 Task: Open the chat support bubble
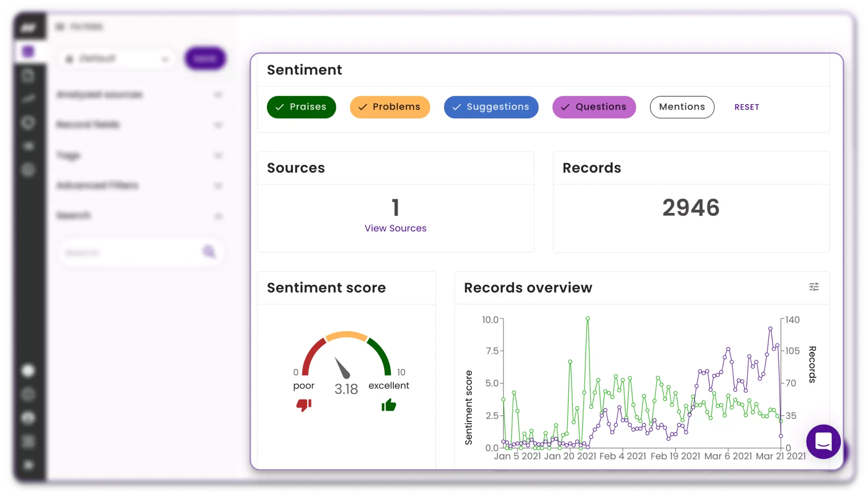point(823,442)
